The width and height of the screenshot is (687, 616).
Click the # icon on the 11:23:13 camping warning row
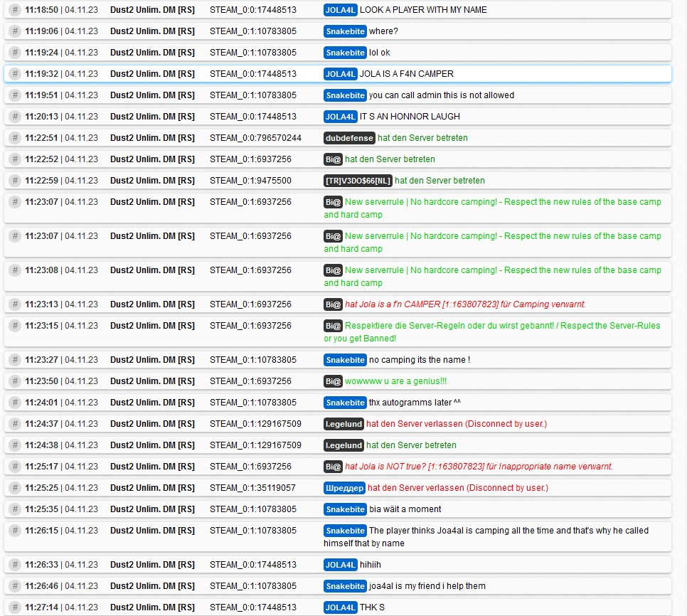point(15,304)
